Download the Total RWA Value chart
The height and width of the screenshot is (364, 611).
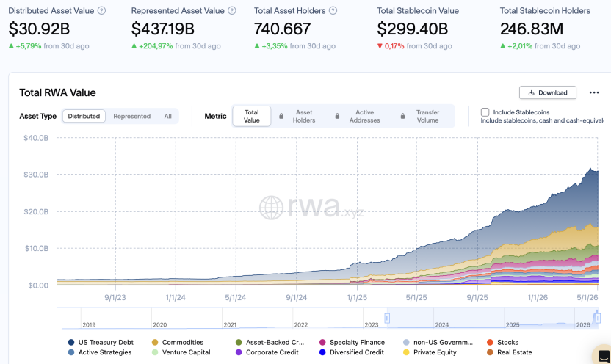tap(548, 92)
